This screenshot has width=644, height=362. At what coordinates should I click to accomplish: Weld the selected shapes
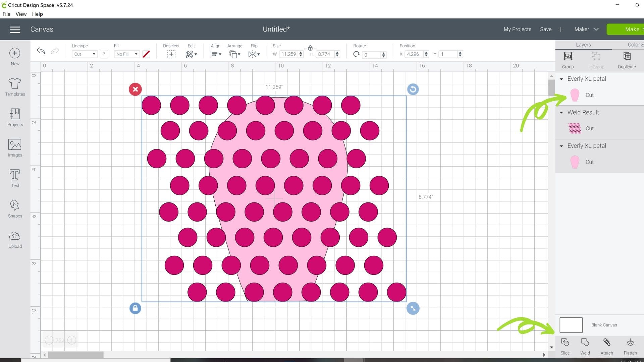tap(585, 346)
